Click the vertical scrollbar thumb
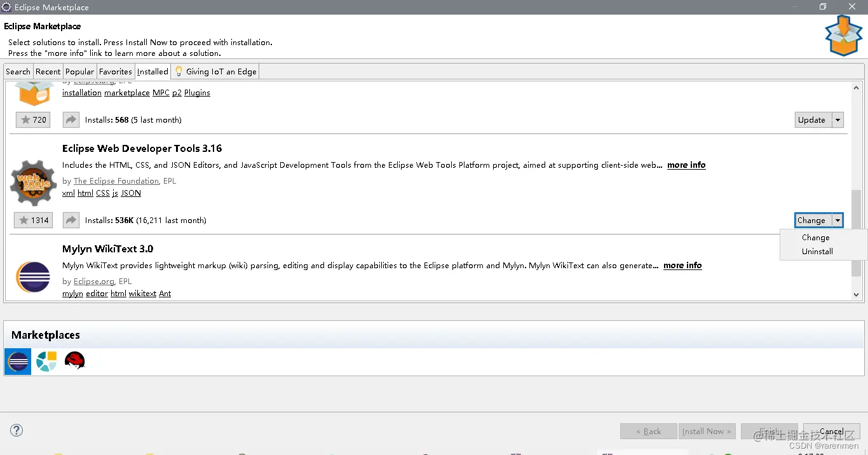 click(x=856, y=233)
